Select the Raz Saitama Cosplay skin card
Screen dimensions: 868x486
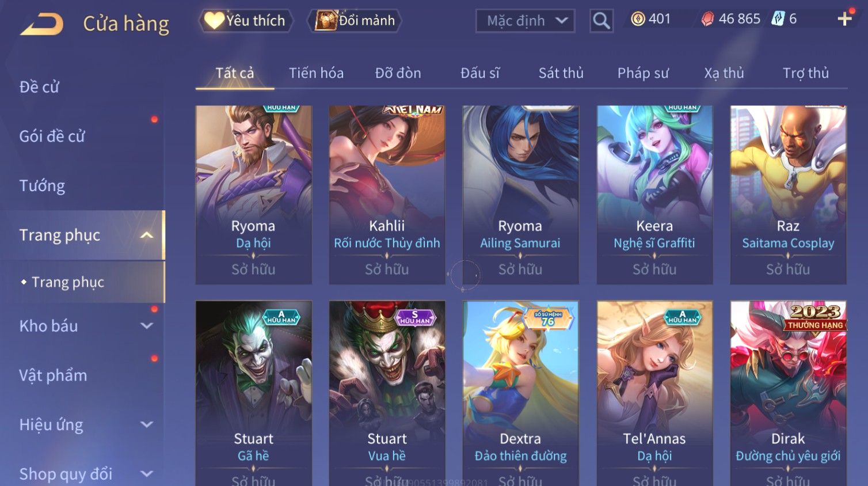coord(788,195)
